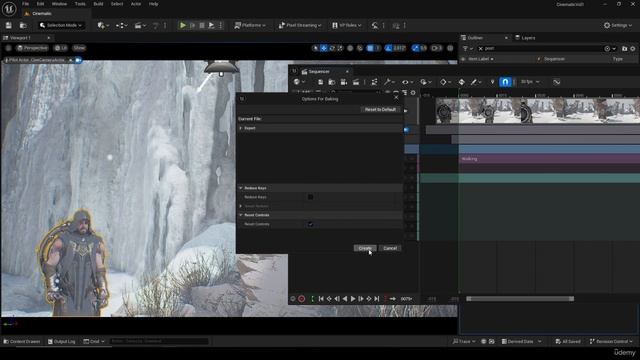Toggle the Reduce Keys checkbox

click(x=311, y=197)
